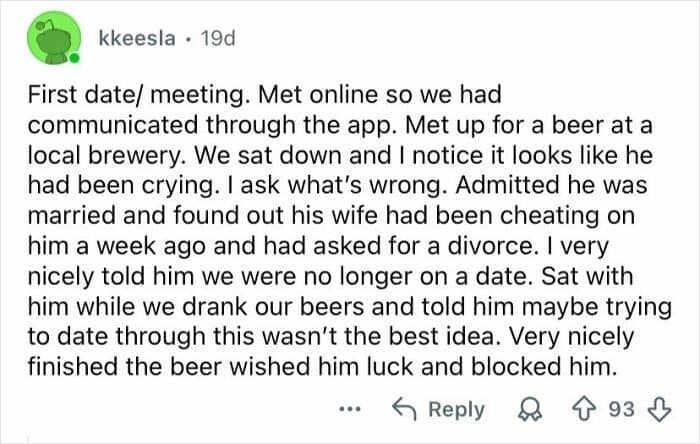The width and height of the screenshot is (700, 444).
Task: Click the green Snoo avatar
Action: [x=53, y=38]
